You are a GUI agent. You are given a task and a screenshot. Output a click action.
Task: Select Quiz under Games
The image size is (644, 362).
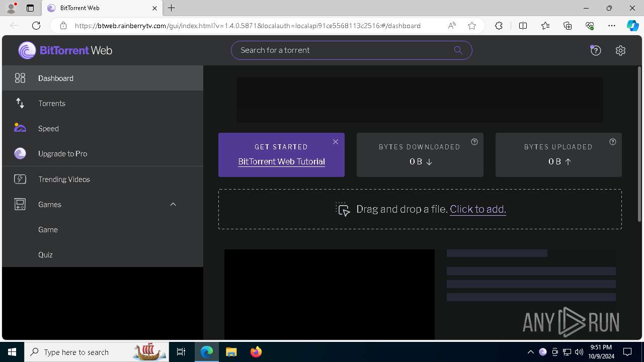103,254
